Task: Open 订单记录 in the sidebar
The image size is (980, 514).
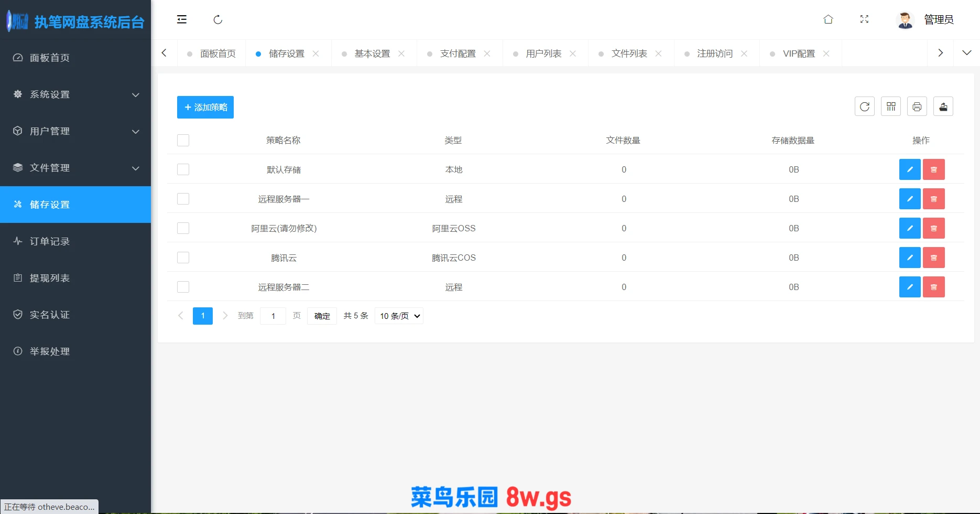Action: pyautogui.click(x=50, y=241)
